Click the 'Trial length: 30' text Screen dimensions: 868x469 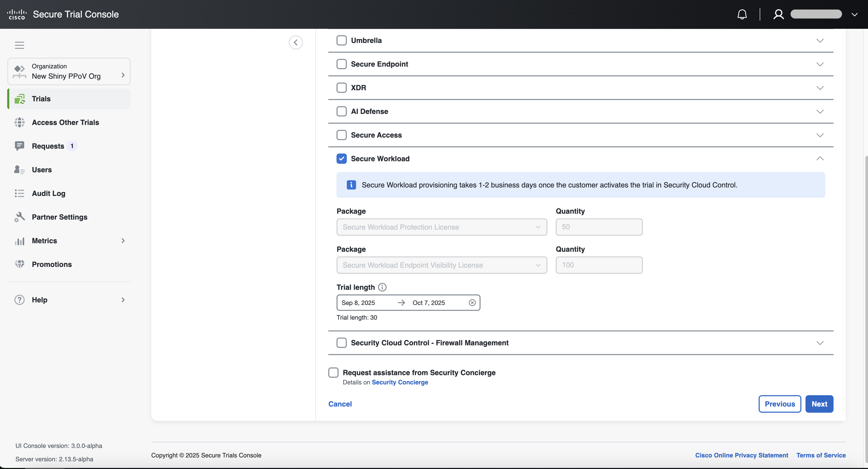pyautogui.click(x=357, y=318)
